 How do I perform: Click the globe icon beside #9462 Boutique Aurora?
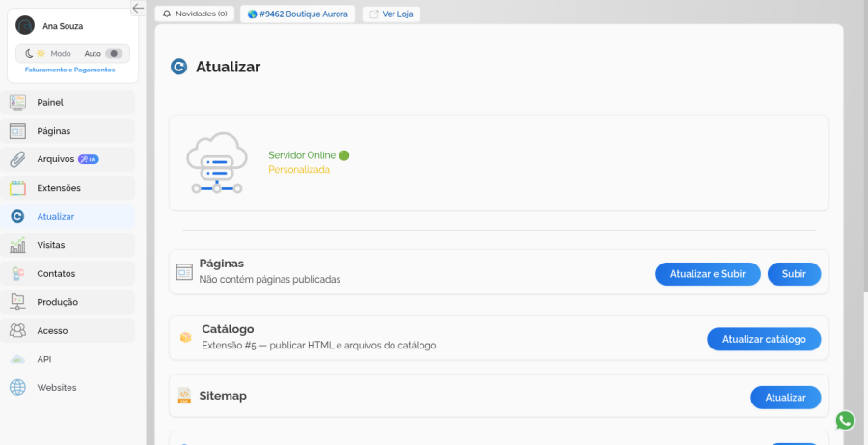(252, 14)
